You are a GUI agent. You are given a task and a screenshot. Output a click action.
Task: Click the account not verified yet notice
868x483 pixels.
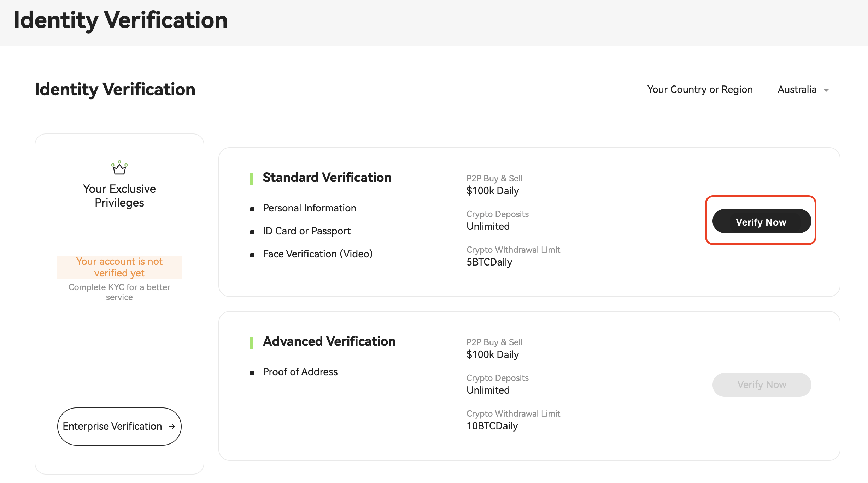click(x=119, y=267)
